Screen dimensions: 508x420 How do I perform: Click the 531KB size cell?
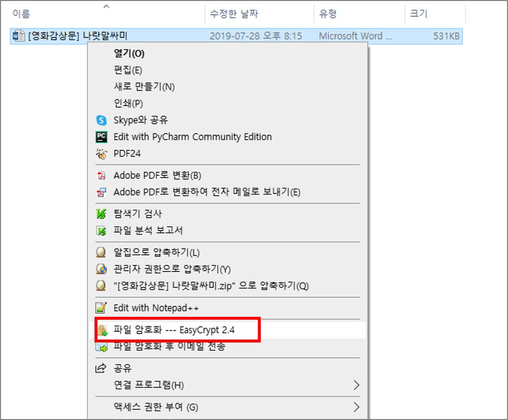click(446, 36)
